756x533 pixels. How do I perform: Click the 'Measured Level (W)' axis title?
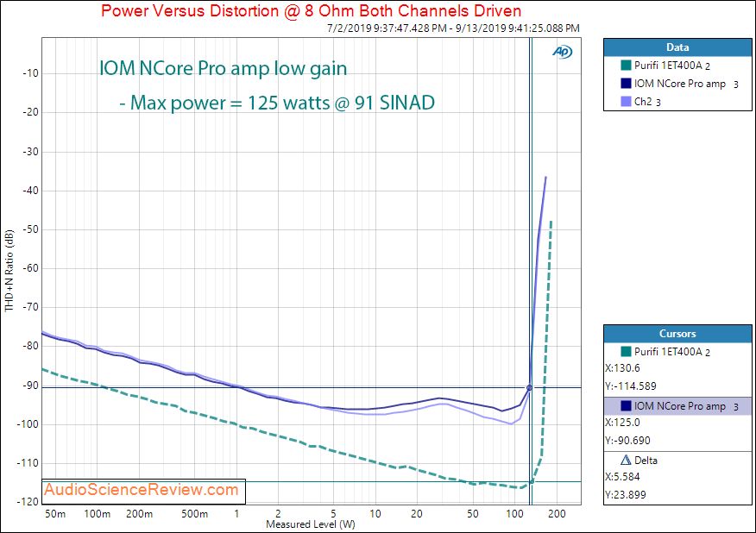tap(311, 524)
